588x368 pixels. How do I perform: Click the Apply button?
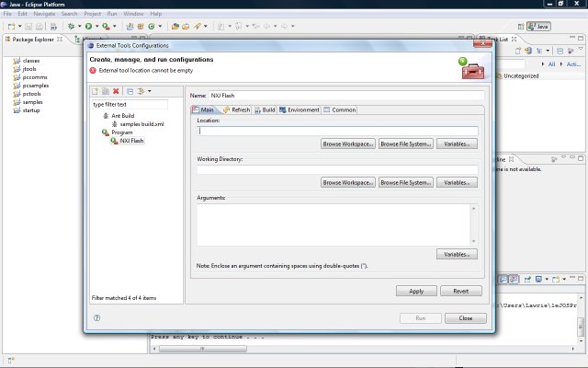point(416,291)
